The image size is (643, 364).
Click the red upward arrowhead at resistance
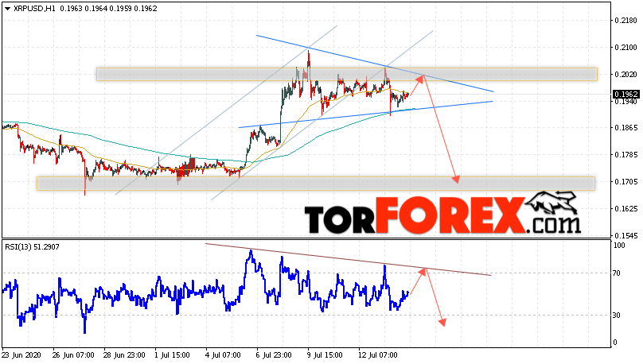click(419, 79)
